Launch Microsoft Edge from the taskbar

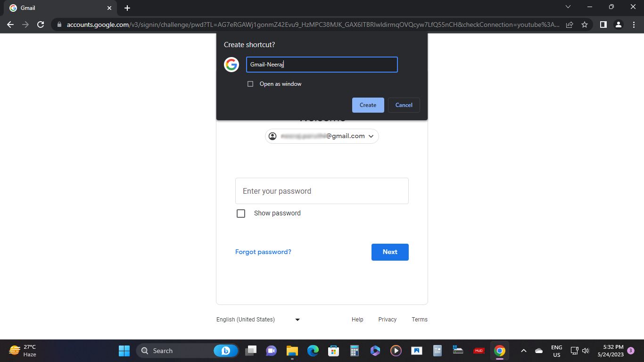[x=312, y=351]
